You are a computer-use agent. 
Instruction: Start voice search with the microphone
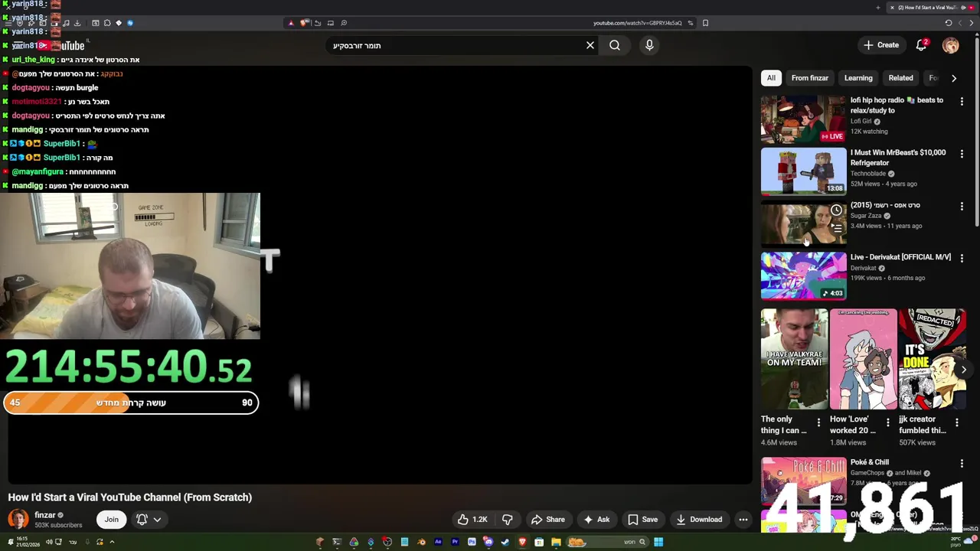649,45
